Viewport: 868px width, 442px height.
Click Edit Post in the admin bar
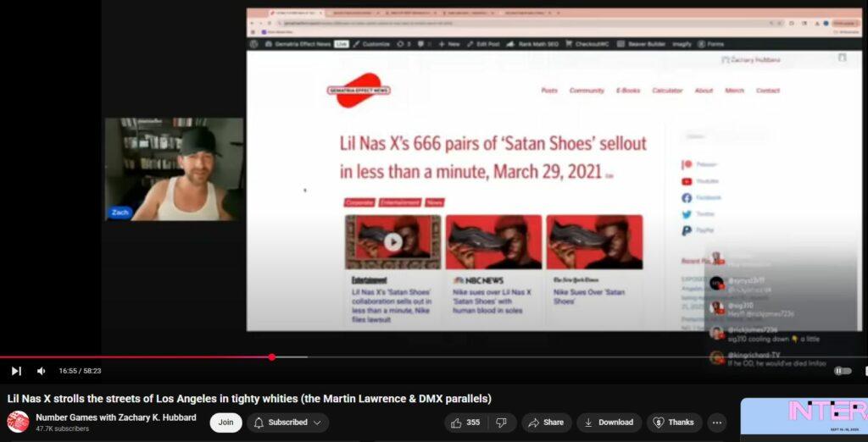pyautogui.click(x=483, y=44)
